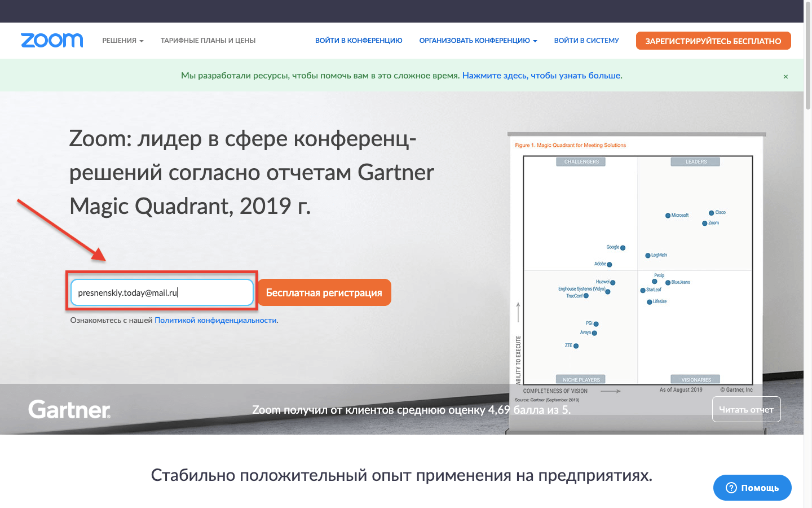Image resolution: width=812 pixels, height=508 pixels.
Task: Click the Gartner logo
Action: click(69, 409)
